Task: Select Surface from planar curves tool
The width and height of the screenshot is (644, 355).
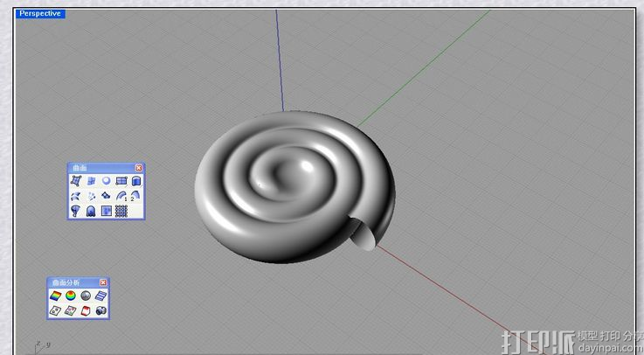Action: [107, 181]
